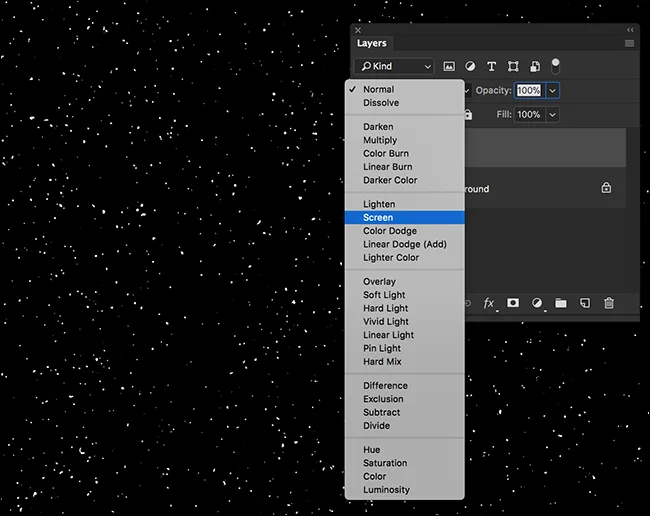
Task: Filter for type layers icon
Action: tap(491, 67)
